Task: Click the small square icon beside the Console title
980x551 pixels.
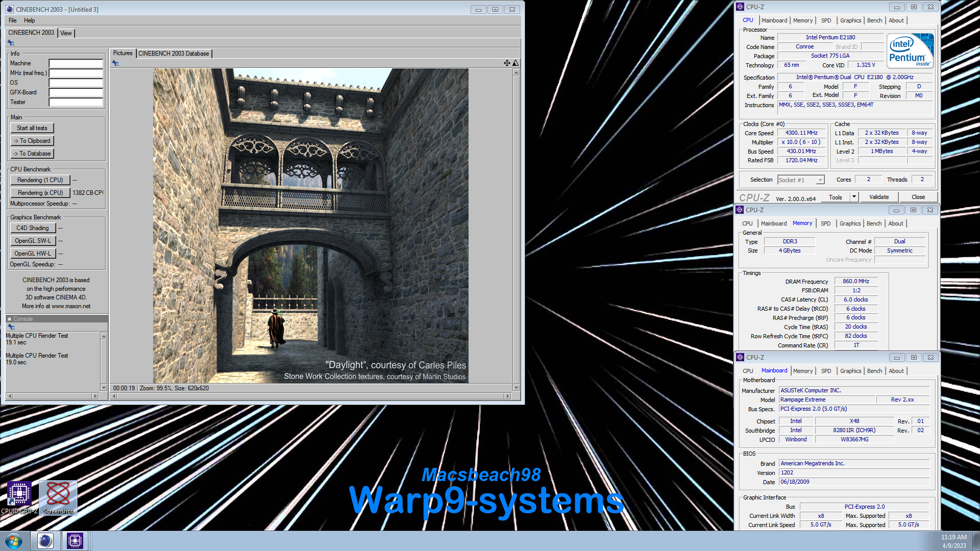Action: pos(9,319)
